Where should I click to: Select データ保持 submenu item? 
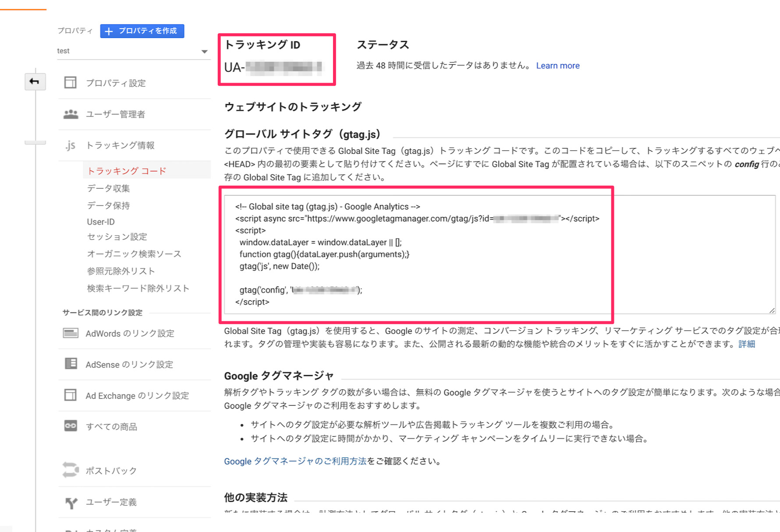(109, 205)
